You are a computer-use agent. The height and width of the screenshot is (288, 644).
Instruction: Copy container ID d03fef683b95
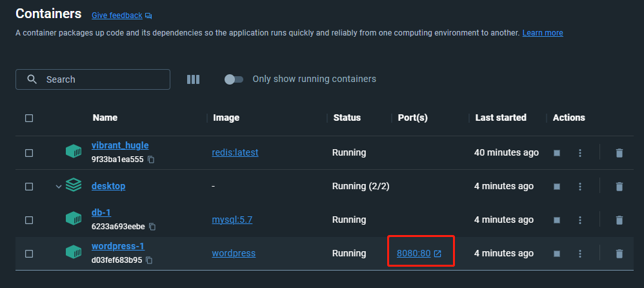[x=150, y=260]
